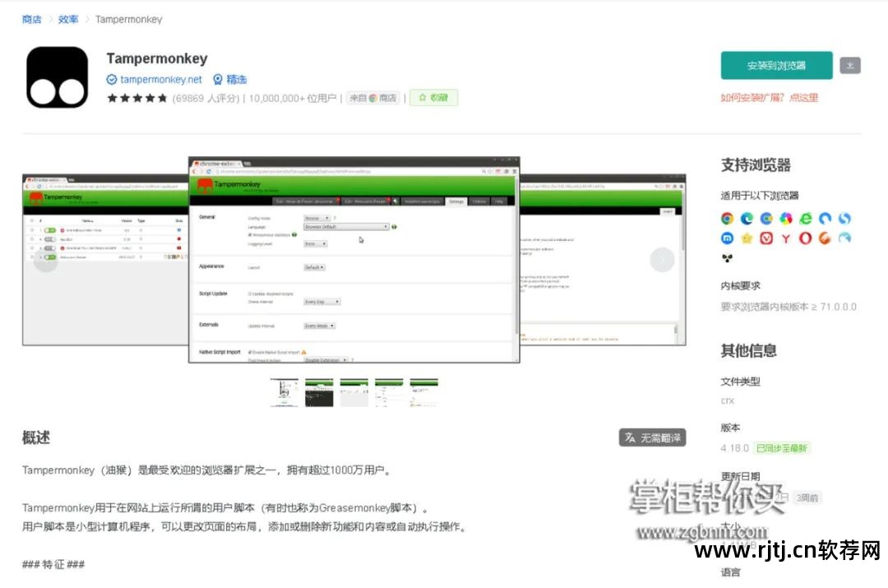
Task: Click the Tampermonkey extension title
Action: click(x=157, y=59)
